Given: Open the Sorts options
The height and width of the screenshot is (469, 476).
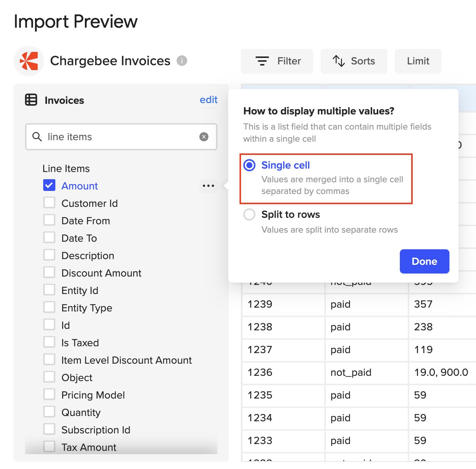Looking at the screenshot, I should [x=354, y=61].
